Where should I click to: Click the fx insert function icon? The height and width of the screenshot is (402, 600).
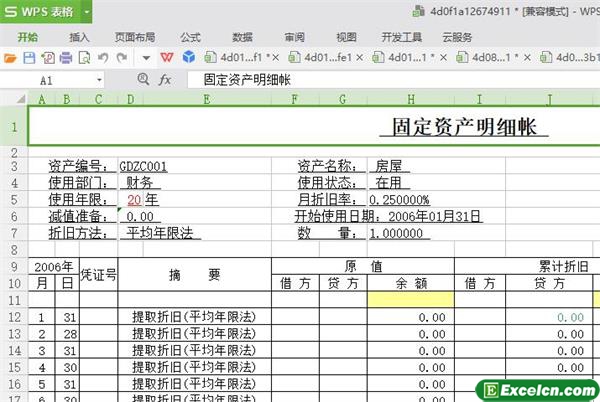pos(165,79)
